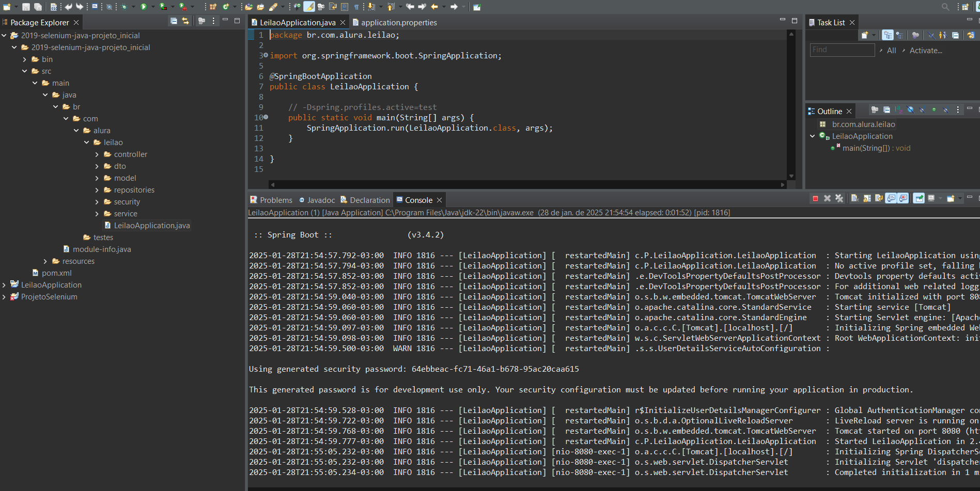
Task: Collapse all in Package Explorer
Action: coord(174,21)
